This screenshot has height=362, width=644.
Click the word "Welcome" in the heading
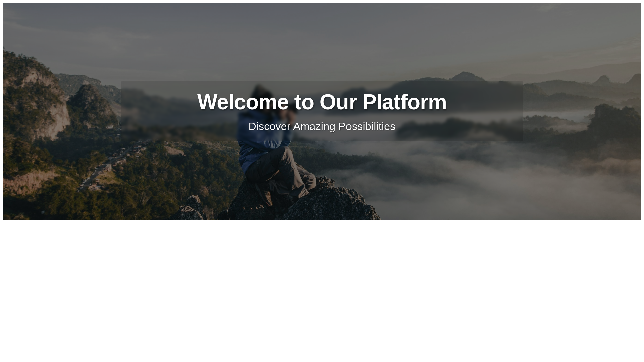(243, 102)
